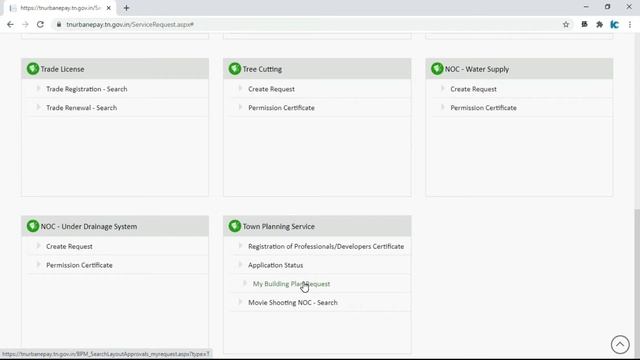Open Permission Certificate under NOC - Under Drainage System

pyautogui.click(x=79, y=265)
